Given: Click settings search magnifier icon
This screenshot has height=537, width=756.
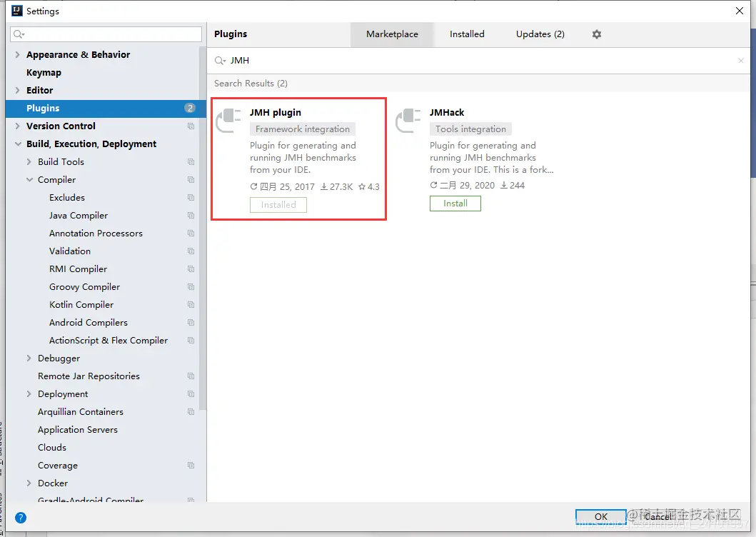Looking at the screenshot, I should point(19,34).
